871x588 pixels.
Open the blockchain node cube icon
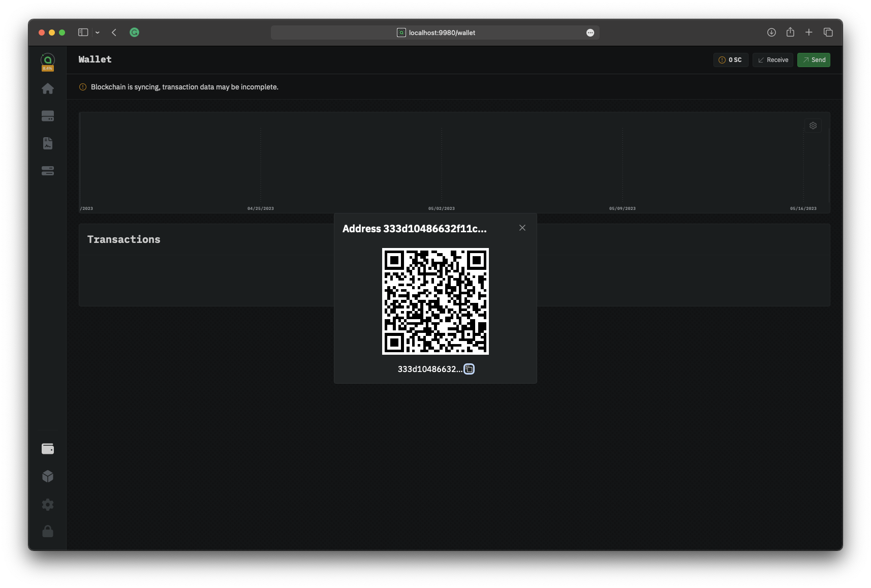tap(48, 476)
